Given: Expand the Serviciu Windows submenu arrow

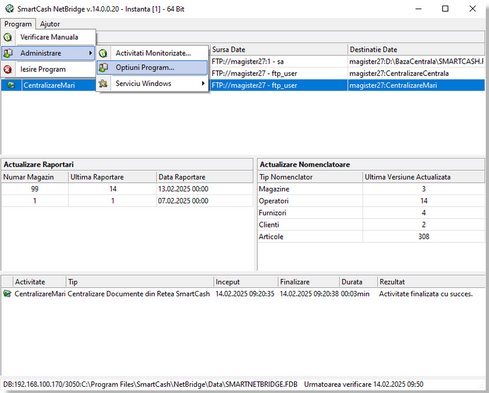Looking at the screenshot, I should (203, 83).
